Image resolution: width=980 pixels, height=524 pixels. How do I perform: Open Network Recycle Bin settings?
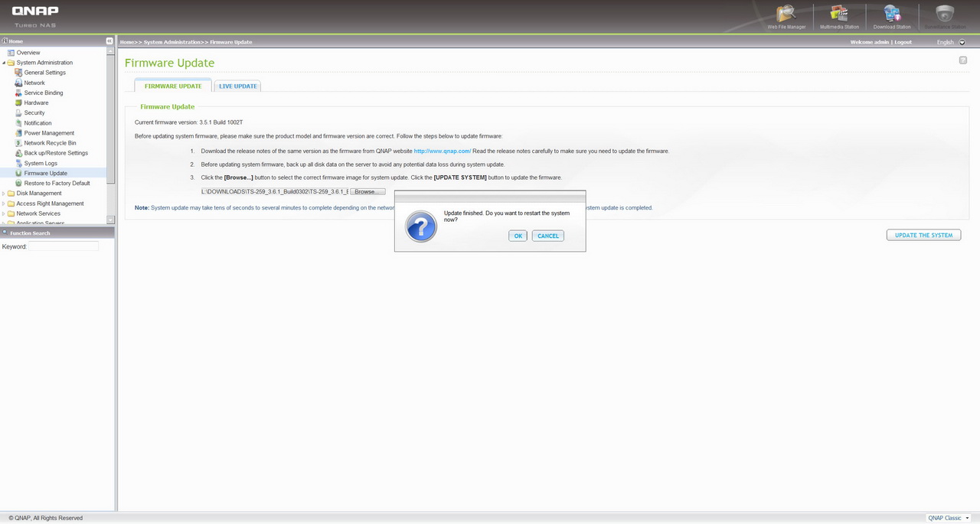50,143
